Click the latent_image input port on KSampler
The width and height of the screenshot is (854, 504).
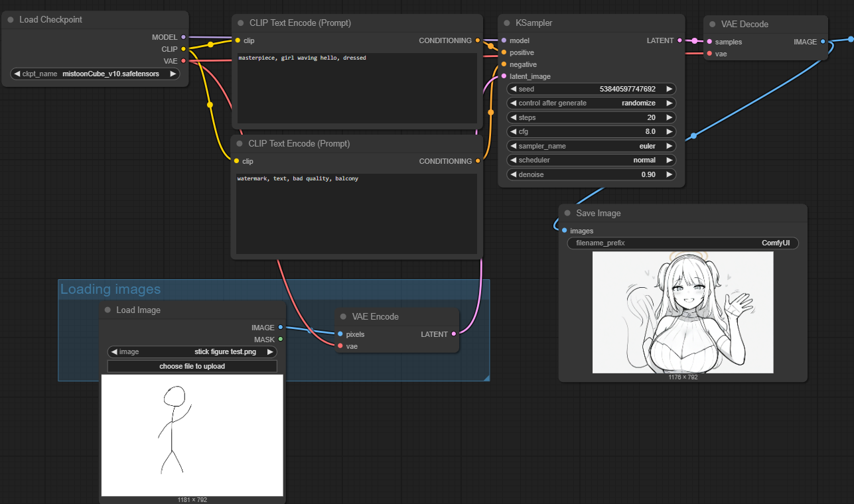coord(504,76)
